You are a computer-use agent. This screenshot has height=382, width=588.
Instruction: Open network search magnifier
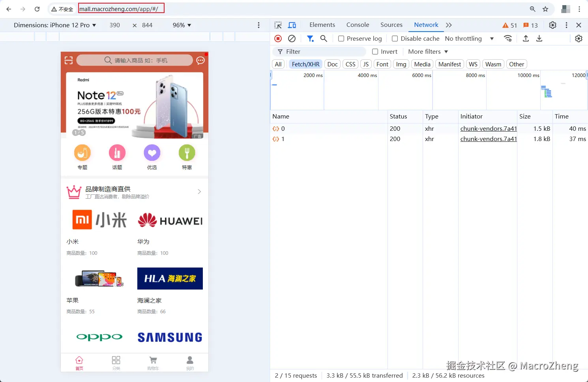pos(324,38)
